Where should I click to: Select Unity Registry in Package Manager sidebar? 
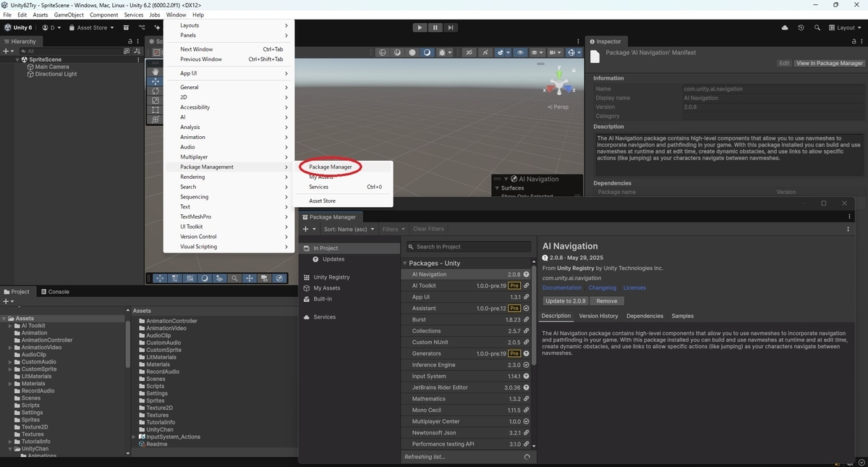[331, 277]
